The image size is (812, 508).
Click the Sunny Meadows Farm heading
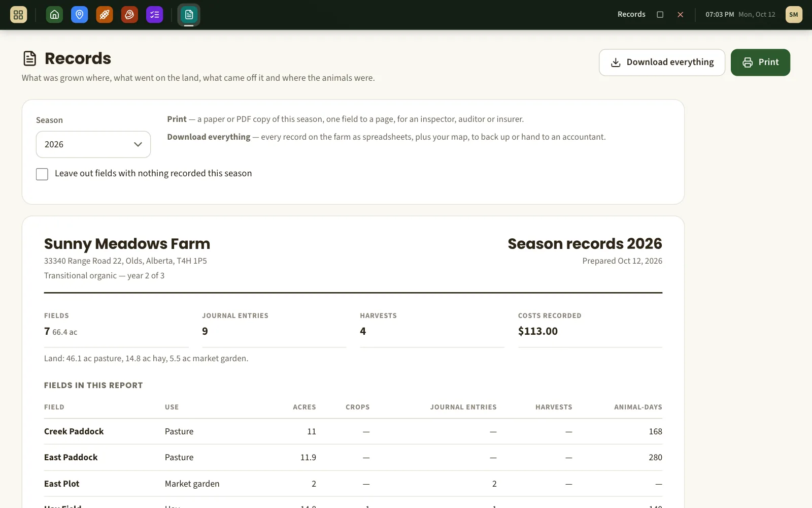click(127, 244)
